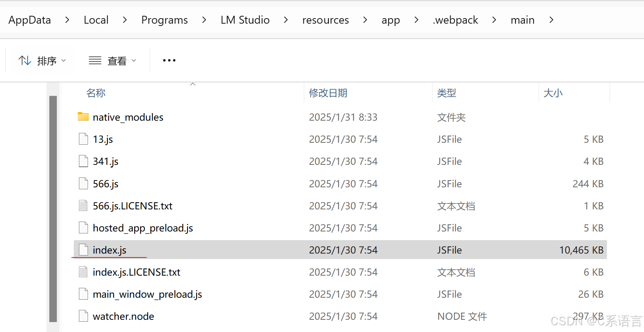Viewport: 644px width, 332px height.
Task: Click the 244 KB size value
Action: pos(588,184)
